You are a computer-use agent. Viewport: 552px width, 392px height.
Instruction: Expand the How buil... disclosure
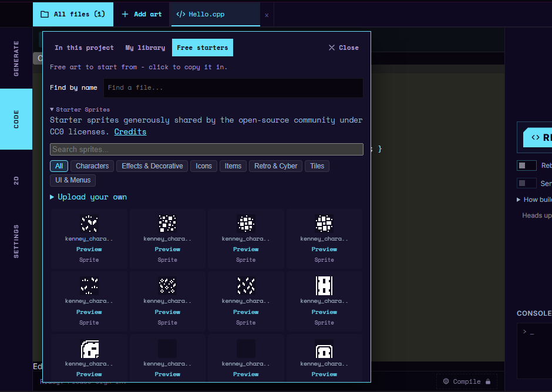[534, 200]
